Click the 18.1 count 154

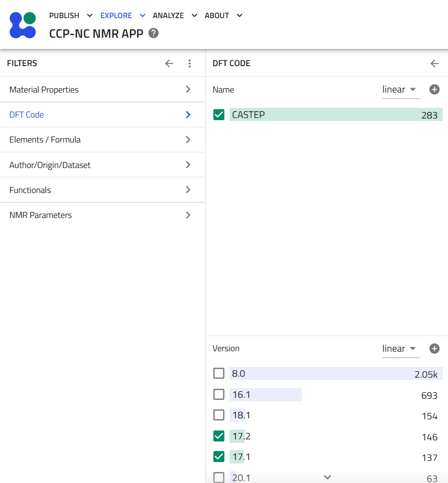[x=429, y=416]
